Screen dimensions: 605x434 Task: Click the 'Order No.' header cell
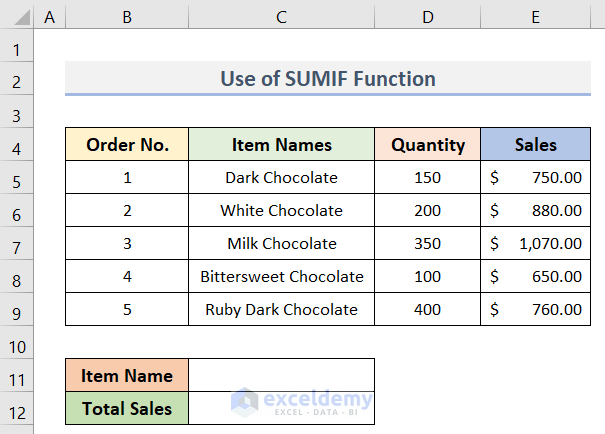(127, 145)
